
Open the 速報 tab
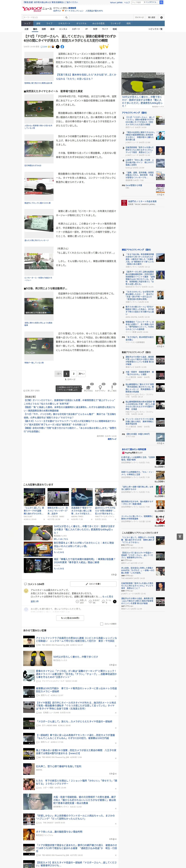pyautogui.click(x=38, y=24)
